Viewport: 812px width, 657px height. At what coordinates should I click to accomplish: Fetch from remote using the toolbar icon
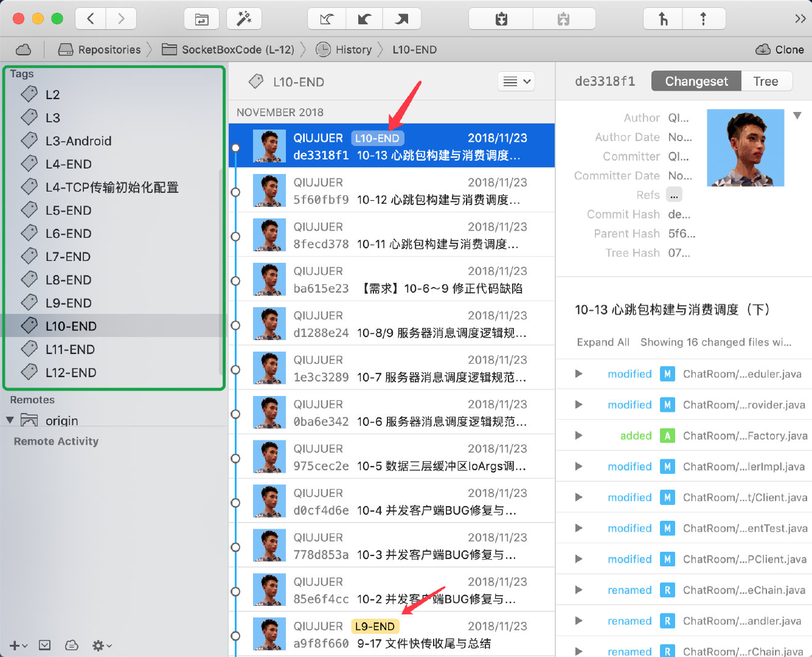[x=327, y=19]
